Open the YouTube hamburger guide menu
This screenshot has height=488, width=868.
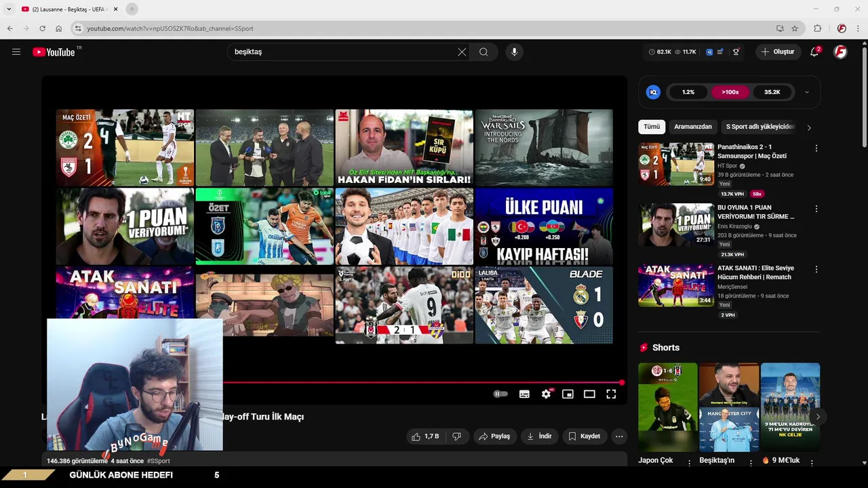click(x=16, y=52)
